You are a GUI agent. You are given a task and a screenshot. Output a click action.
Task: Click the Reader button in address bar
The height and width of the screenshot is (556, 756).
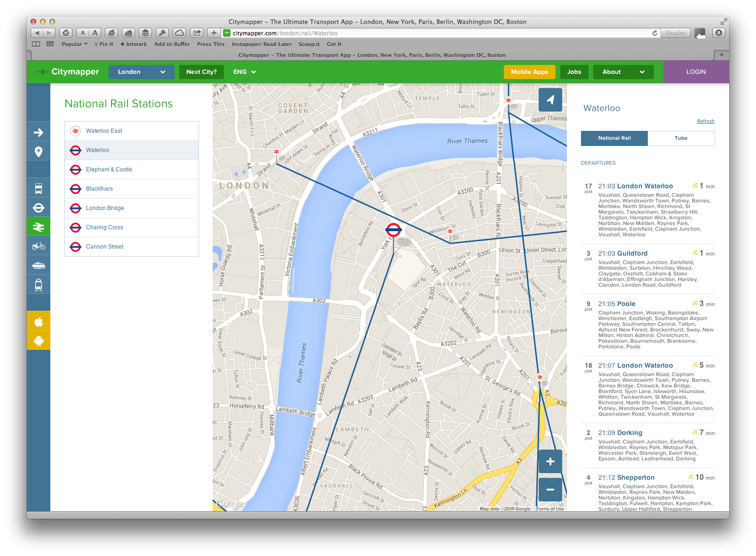676,33
